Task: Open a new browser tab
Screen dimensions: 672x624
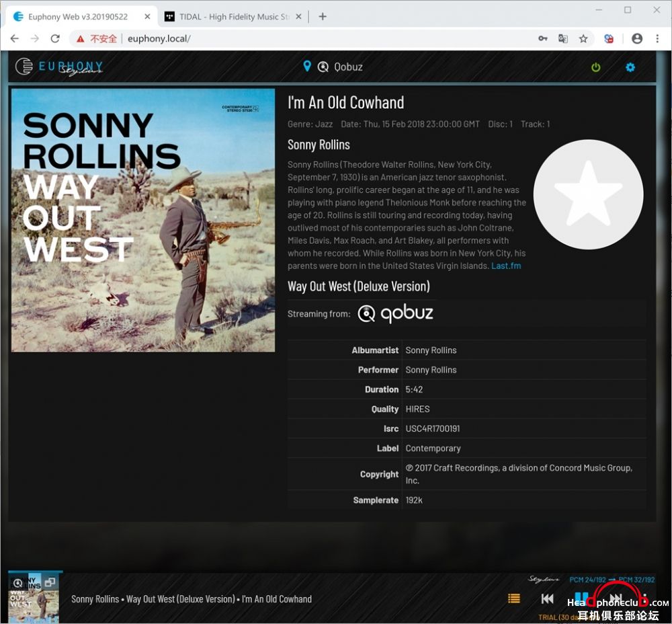Action: (x=323, y=17)
